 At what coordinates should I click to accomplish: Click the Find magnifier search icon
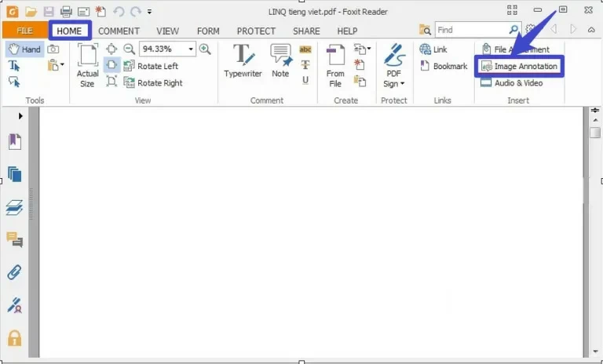[513, 29]
